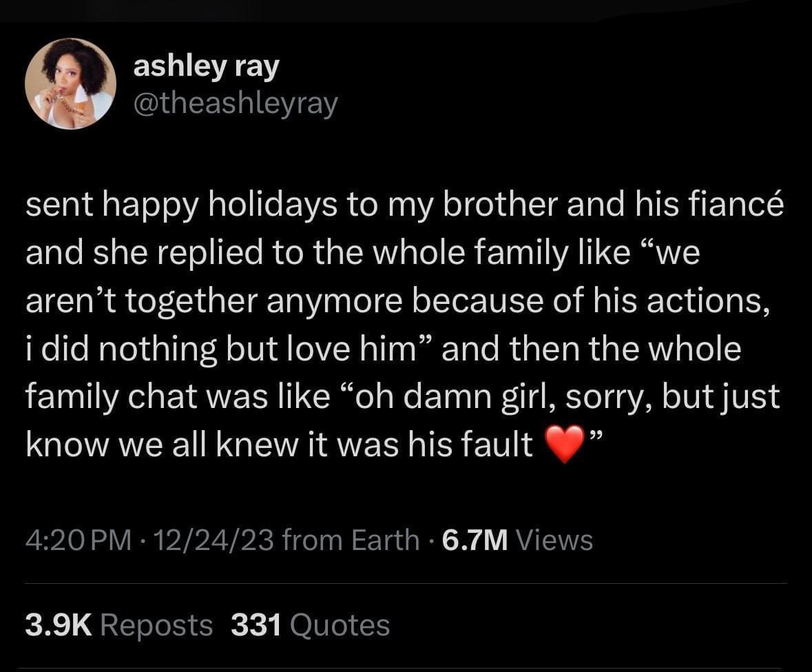
Task: Click the 6.7M view count number
Action: (x=475, y=540)
